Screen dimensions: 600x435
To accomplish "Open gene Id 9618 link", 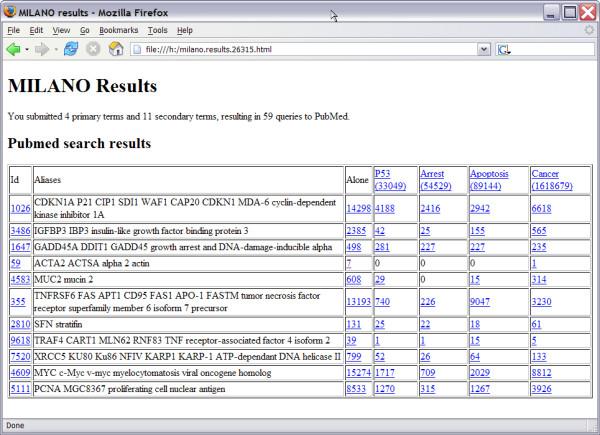I will (x=21, y=341).
